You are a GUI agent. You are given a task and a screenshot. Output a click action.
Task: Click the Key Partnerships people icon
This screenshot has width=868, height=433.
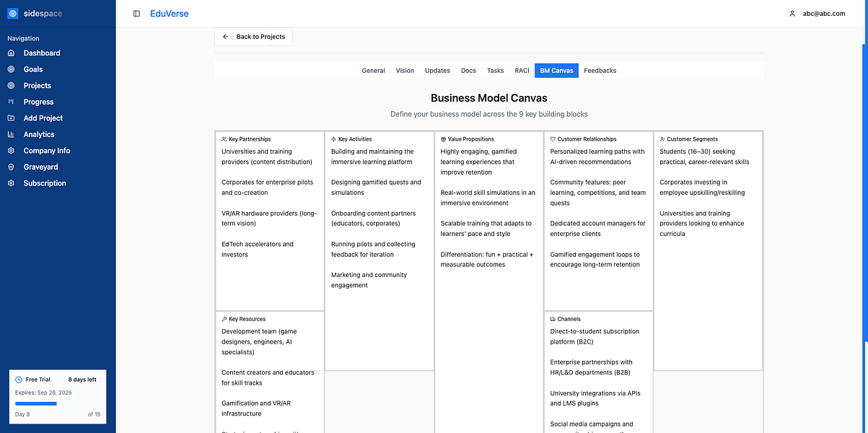pos(224,139)
